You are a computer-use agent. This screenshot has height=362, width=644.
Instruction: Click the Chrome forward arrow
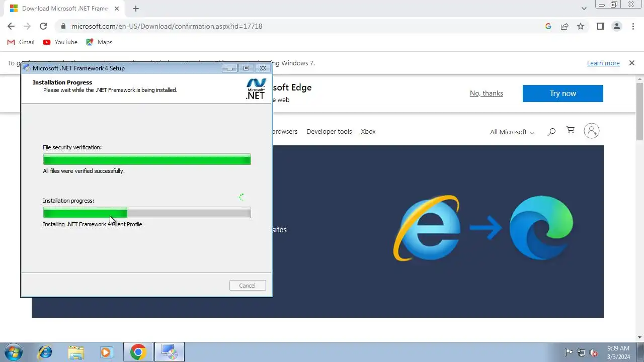point(27,26)
